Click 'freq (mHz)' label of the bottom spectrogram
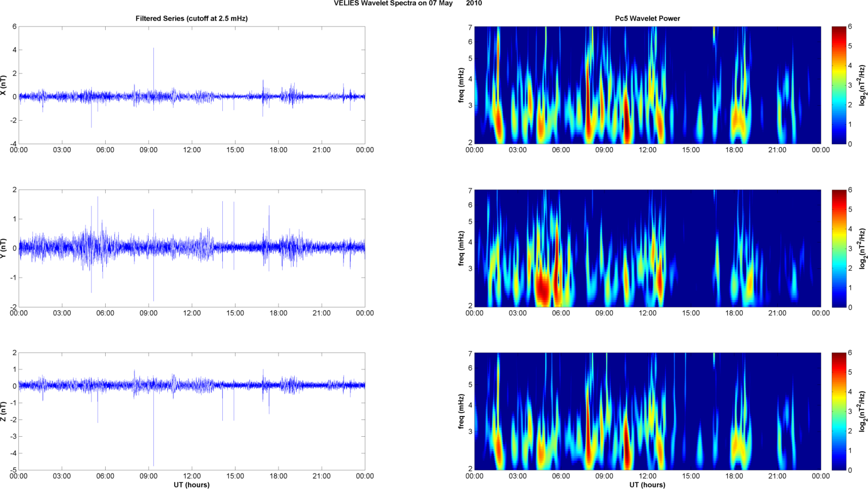This screenshot has width=868, height=489. [461, 411]
